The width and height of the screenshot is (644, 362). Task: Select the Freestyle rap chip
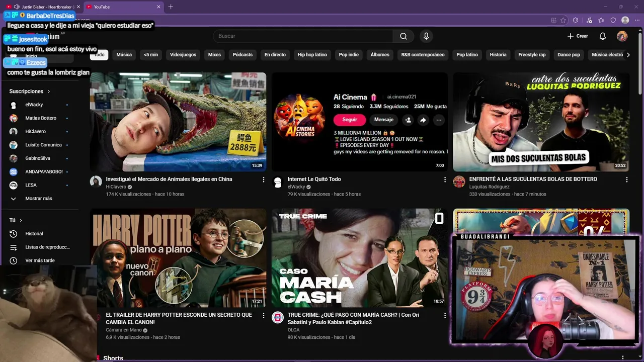532,55
